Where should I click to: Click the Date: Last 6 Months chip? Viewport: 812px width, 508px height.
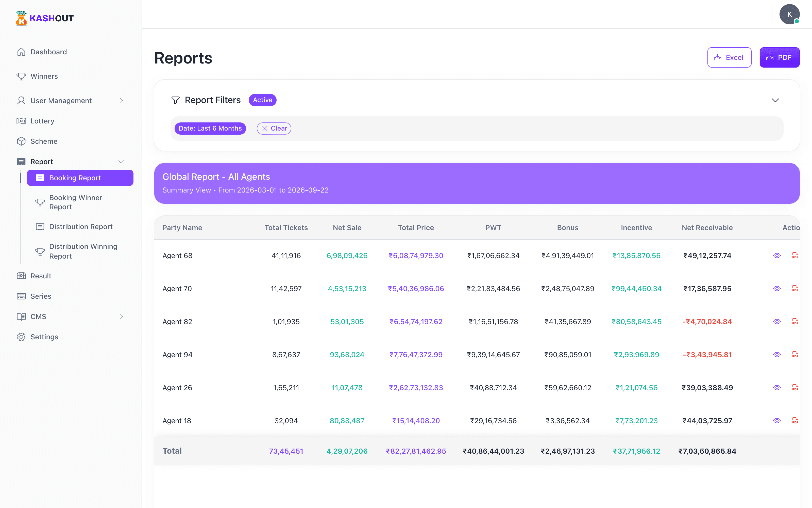(x=210, y=128)
